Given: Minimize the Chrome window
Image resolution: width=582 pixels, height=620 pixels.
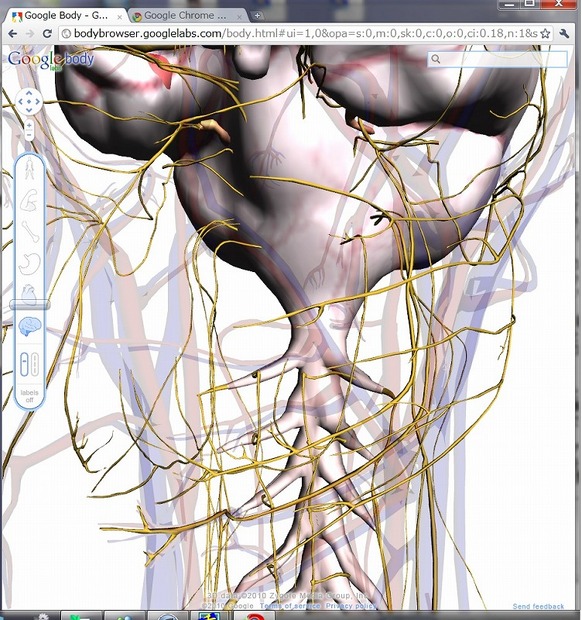Looking at the screenshot, I should (x=509, y=4).
